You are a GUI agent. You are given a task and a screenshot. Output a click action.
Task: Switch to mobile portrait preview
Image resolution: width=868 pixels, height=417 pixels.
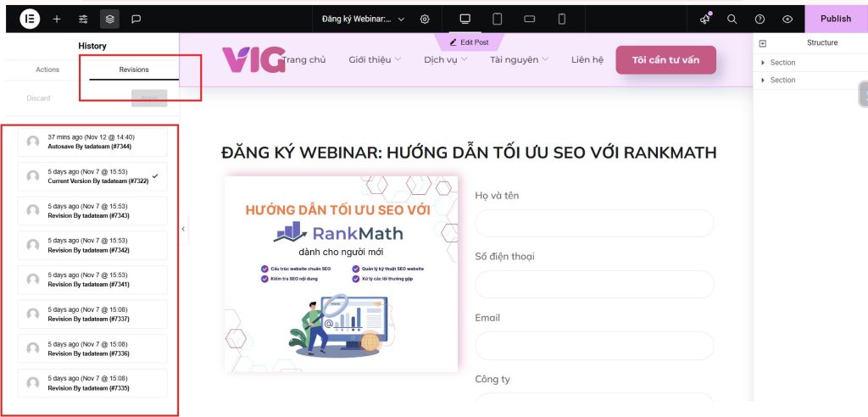pyautogui.click(x=562, y=19)
